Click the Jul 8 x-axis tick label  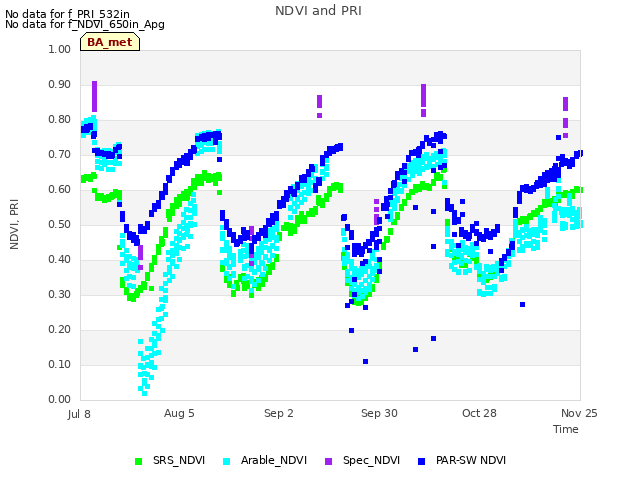click(x=79, y=414)
